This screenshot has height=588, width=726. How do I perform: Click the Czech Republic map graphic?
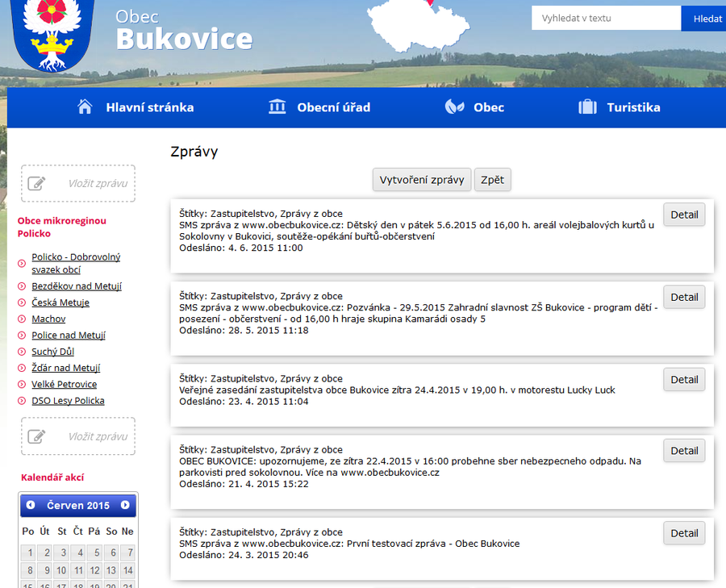coord(418,26)
